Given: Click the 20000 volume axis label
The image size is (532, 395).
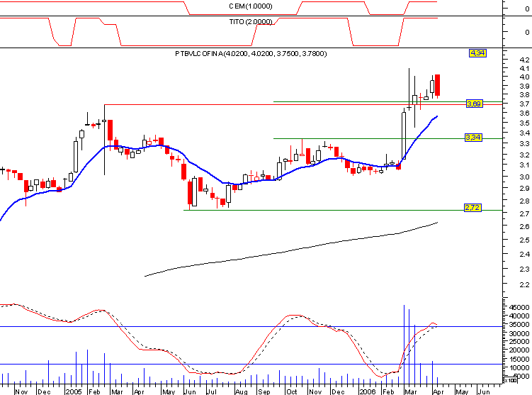Looking at the screenshot, I should [x=519, y=350].
